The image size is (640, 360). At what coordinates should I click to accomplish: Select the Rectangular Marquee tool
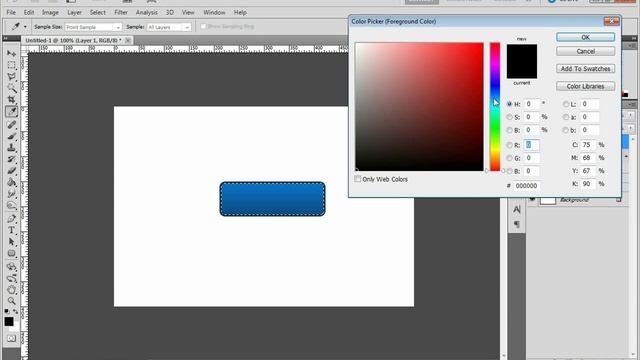pyautogui.click(x=11, y=65)
